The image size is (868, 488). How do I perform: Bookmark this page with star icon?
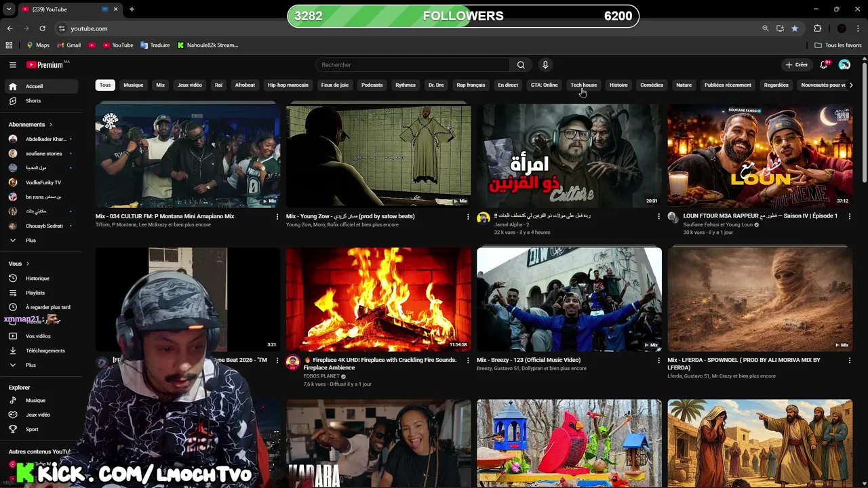point(795,28)
